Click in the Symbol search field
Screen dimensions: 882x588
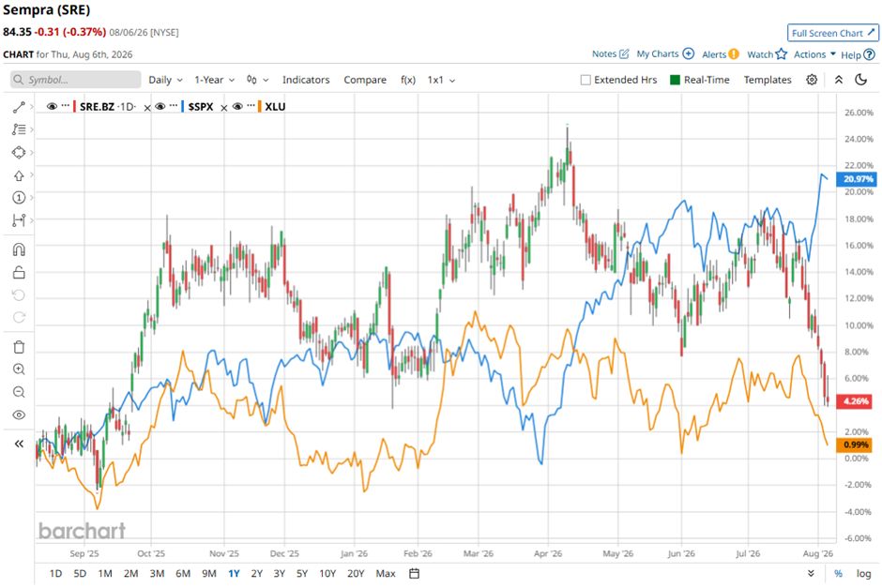coord(75,80)
